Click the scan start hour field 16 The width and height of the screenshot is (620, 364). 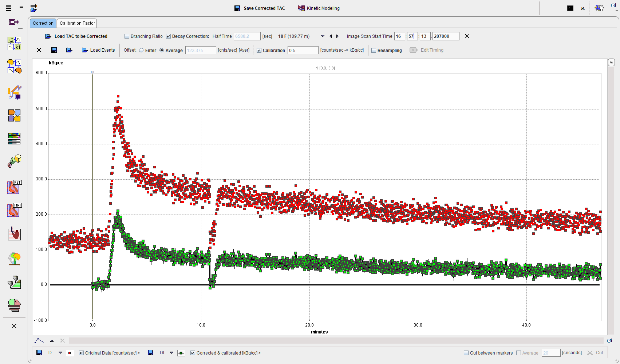(x=399, y=36)
